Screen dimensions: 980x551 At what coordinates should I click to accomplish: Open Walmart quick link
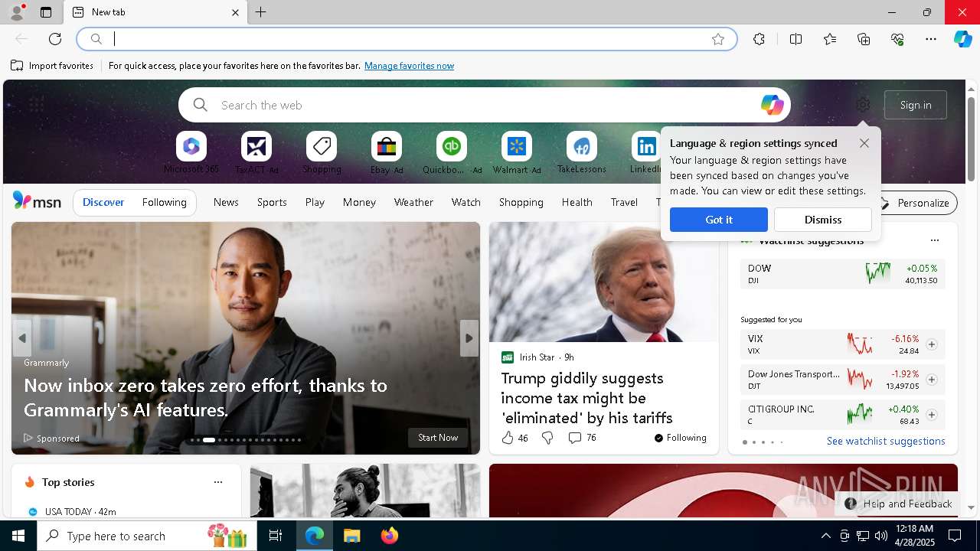517,153
